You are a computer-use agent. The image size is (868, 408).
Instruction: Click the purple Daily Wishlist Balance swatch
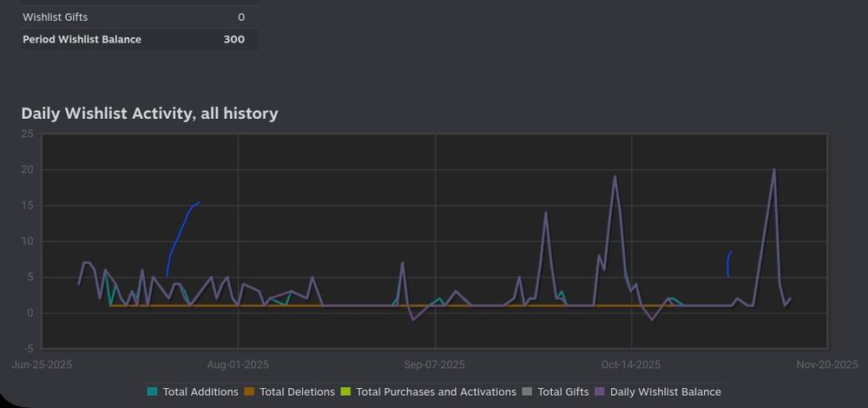(600, 392)
